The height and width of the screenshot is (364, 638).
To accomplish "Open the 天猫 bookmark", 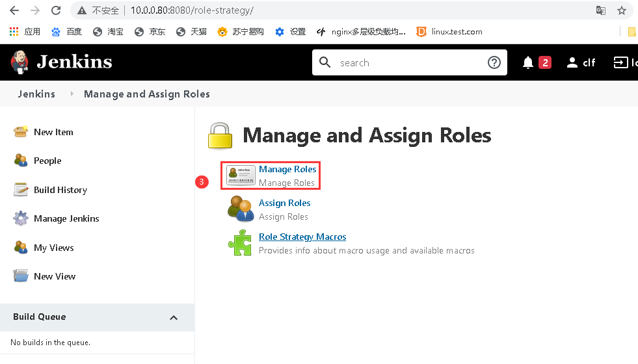I will tap(191, 32).
